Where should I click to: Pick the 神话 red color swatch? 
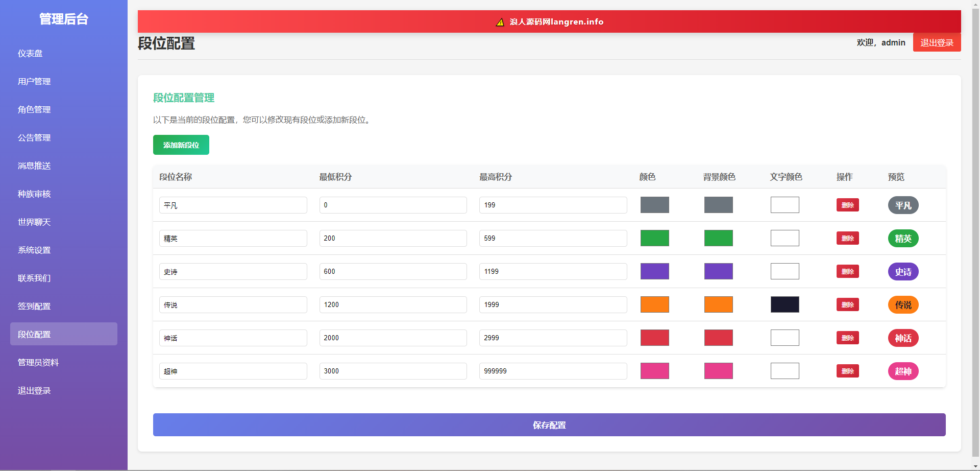pos(654,338)
